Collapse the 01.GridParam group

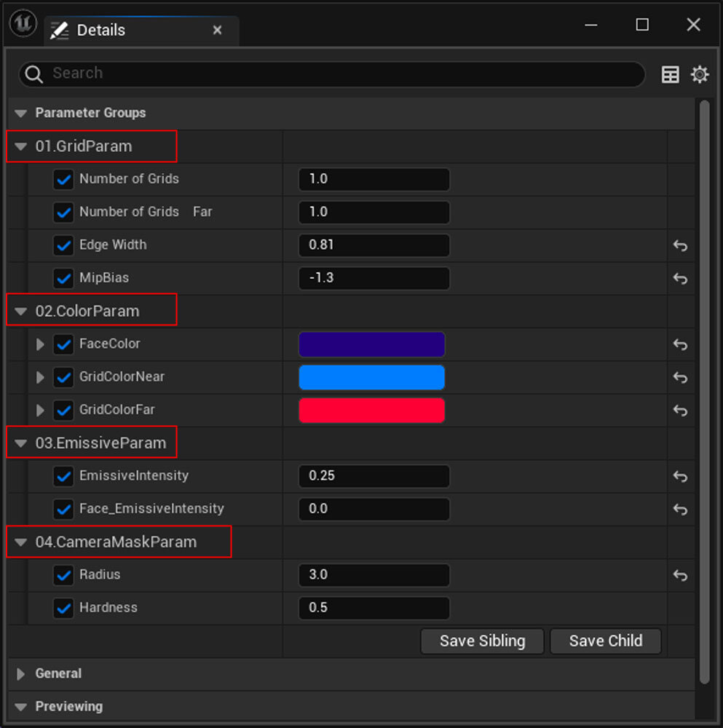pyautogui.click(x=21, y=146)
